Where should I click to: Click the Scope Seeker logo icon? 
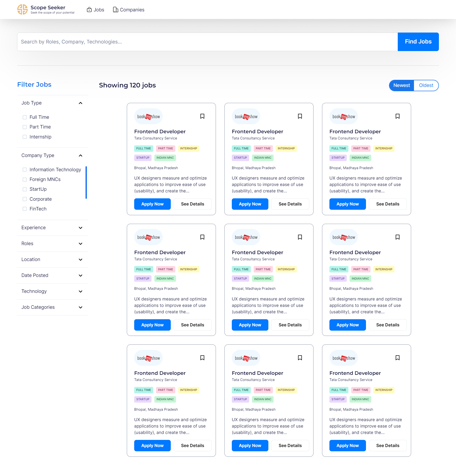[22, 10]
